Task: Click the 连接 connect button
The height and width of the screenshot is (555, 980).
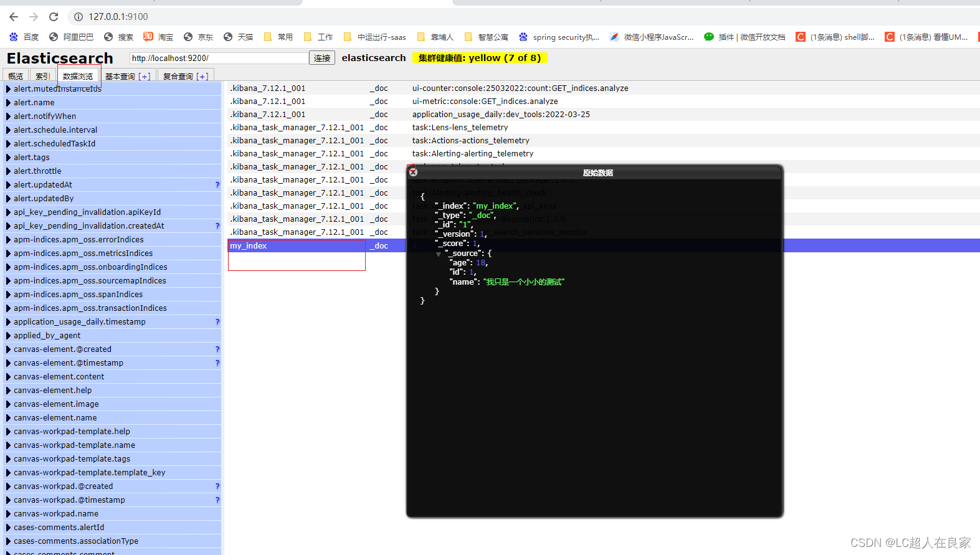Action: click(322, 58)
